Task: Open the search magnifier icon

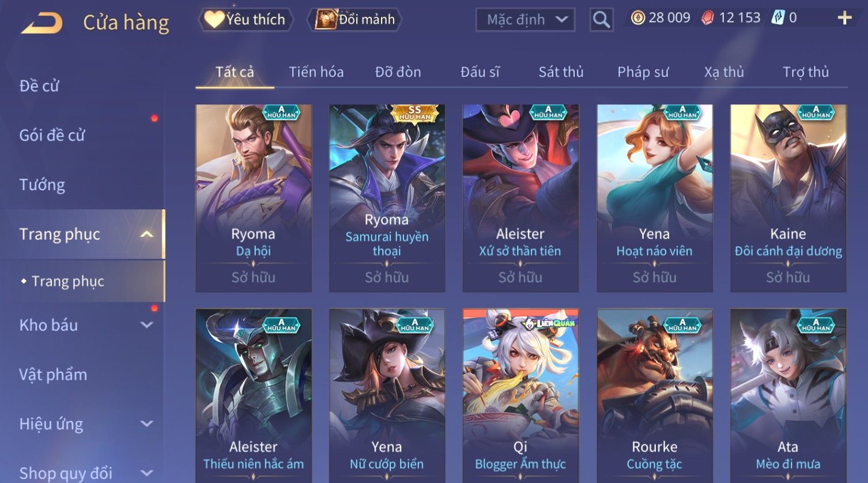Action: click(x=601, y=20)
